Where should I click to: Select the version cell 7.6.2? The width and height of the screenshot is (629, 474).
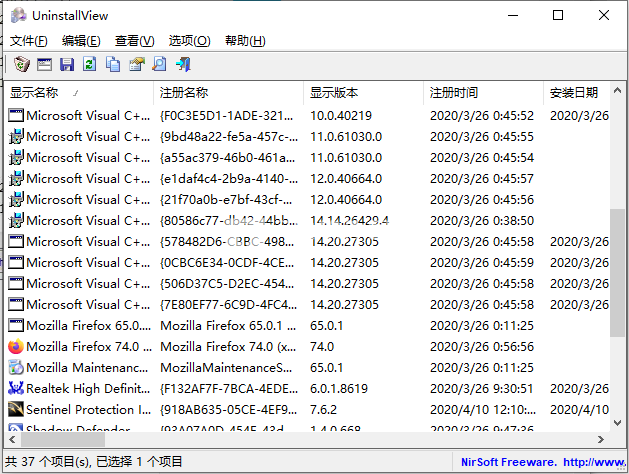click(323, 409)
